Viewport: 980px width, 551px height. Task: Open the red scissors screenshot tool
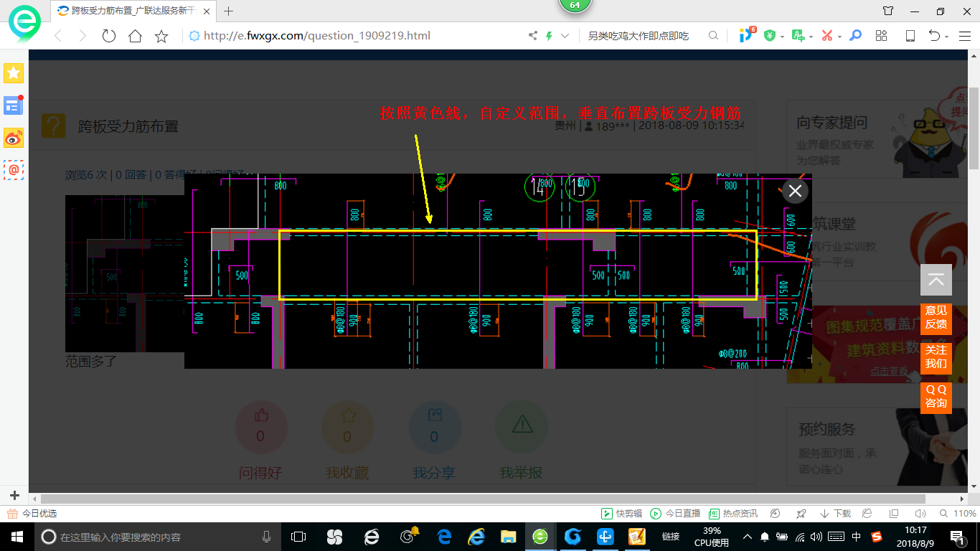[827, 35]
